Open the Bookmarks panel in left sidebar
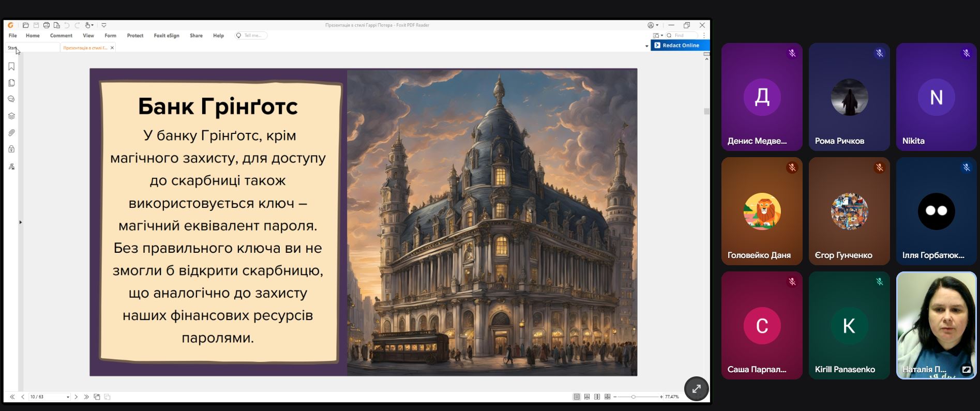This screenshot has width=980, height=411. tap(11, 67)
